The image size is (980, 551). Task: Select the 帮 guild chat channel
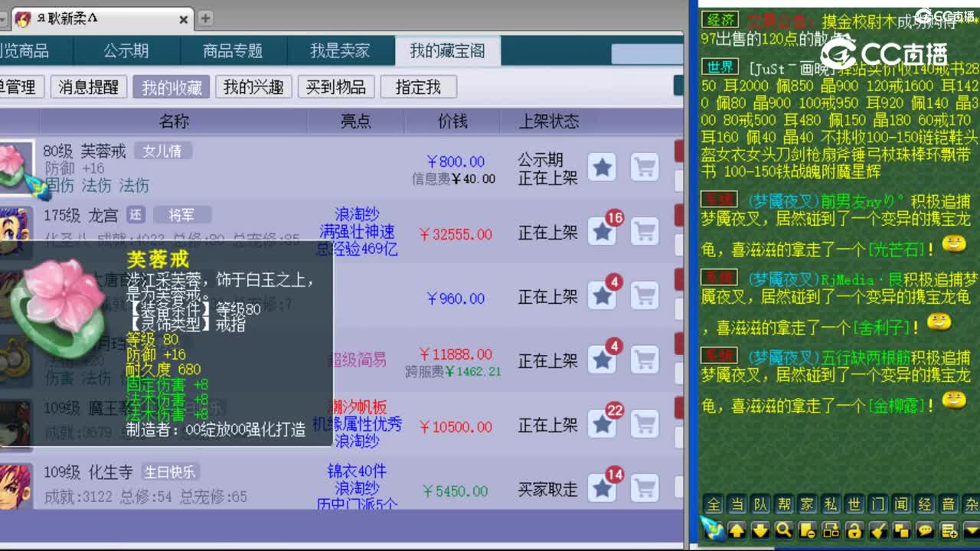point(784,504)
